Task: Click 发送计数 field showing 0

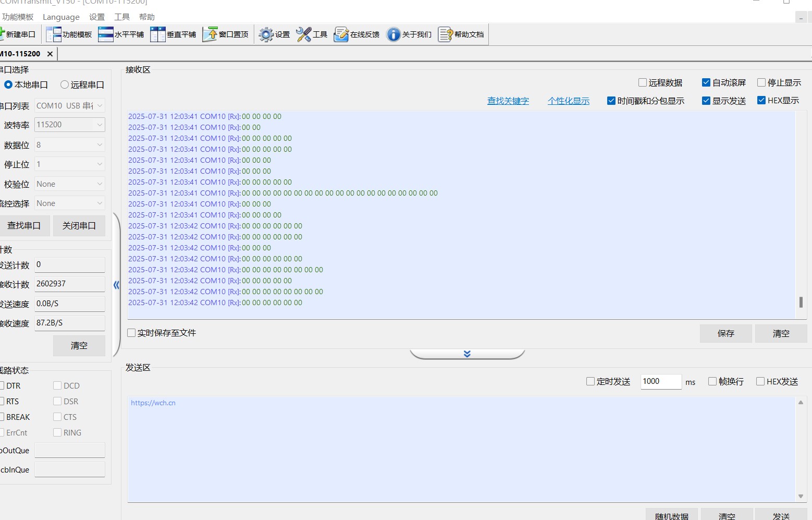Action: [70, 264]
